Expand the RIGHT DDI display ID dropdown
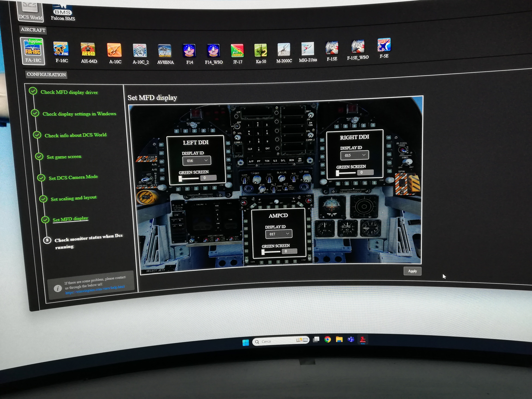The width and height of the screenshot is (532, 399). click(354, 155)
